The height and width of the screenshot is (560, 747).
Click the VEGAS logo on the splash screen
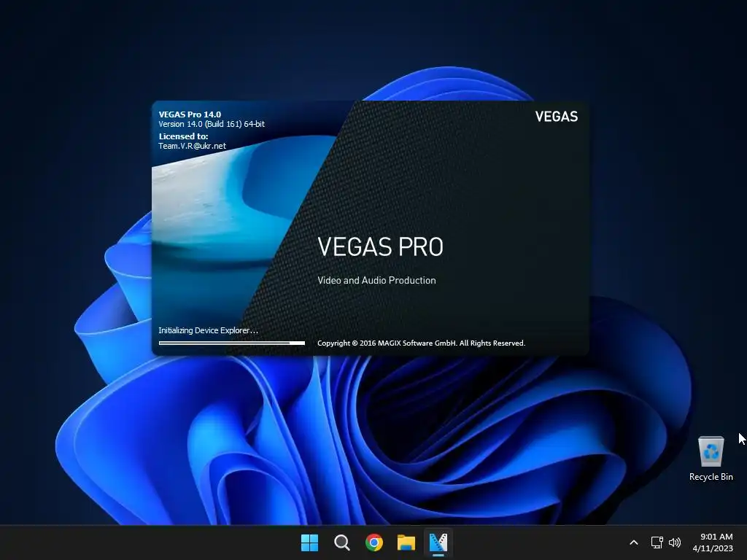[x=557, y=117]
